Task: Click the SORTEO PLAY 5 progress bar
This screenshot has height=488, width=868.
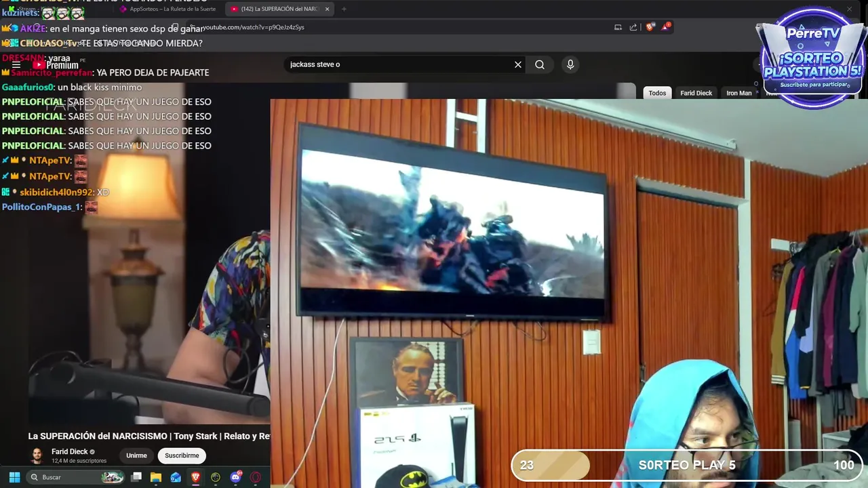Action: [687, 465]
